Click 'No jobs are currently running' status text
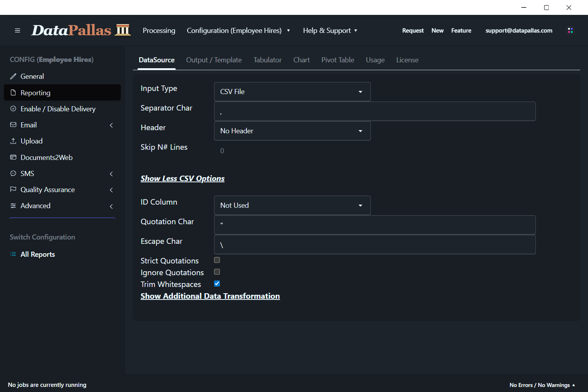The image size is (588, 392). (47, 385)
